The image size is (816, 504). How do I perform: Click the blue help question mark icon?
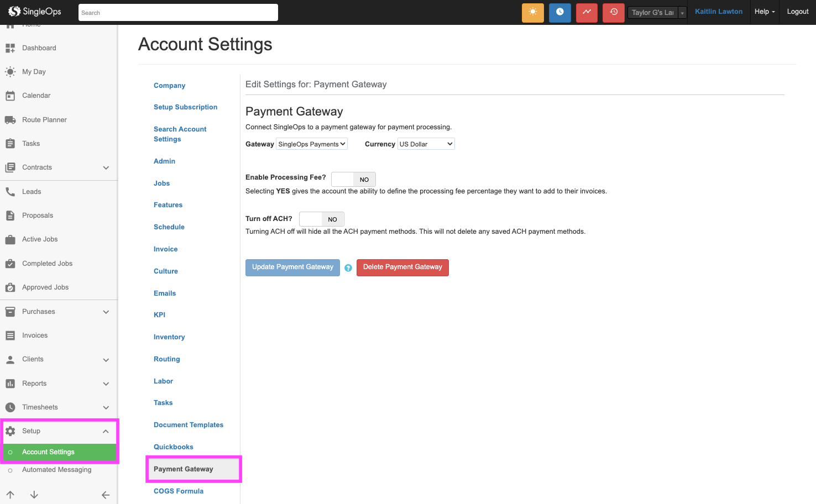[x=348, y=268]
